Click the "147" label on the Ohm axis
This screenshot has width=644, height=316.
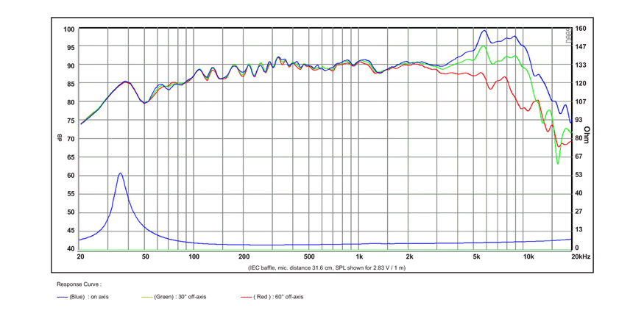coord(579,47)
